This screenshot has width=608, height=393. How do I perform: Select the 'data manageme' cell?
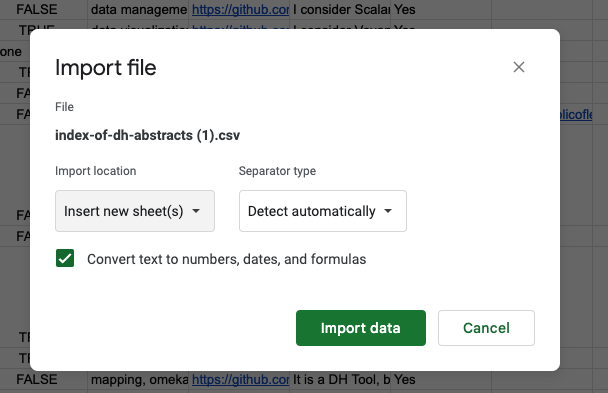[138, 9]
